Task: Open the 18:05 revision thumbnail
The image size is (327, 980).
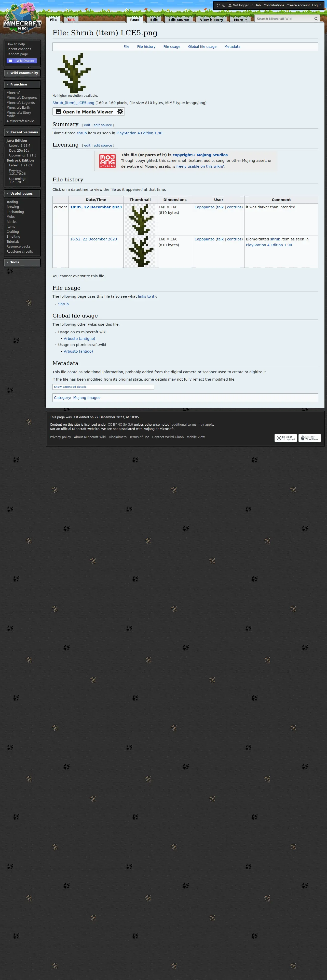Action: (140, 220)
